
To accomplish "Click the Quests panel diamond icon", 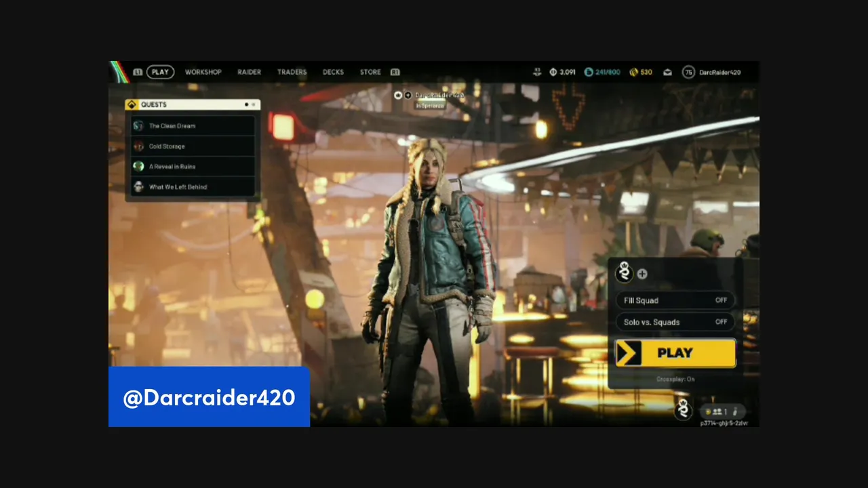I will point(132,104).
